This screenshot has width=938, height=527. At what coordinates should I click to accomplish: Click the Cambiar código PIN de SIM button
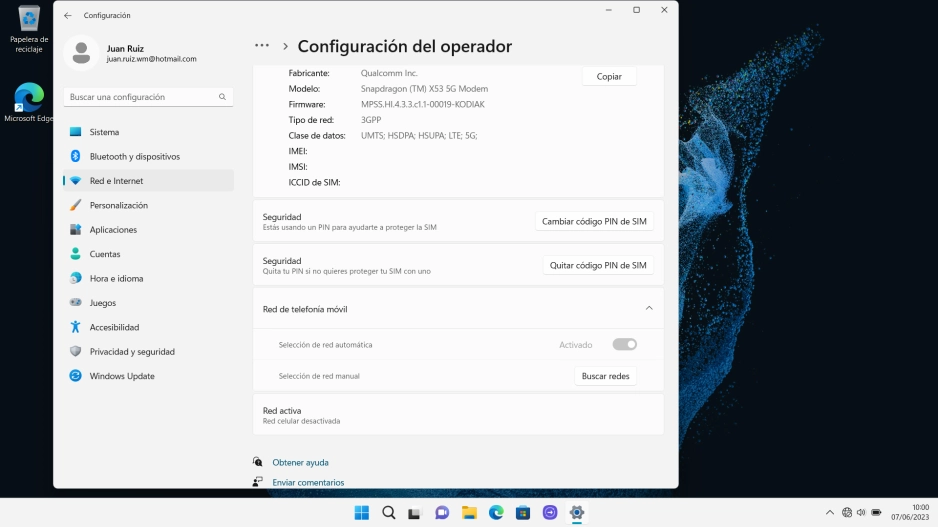(x=594, y=221)
